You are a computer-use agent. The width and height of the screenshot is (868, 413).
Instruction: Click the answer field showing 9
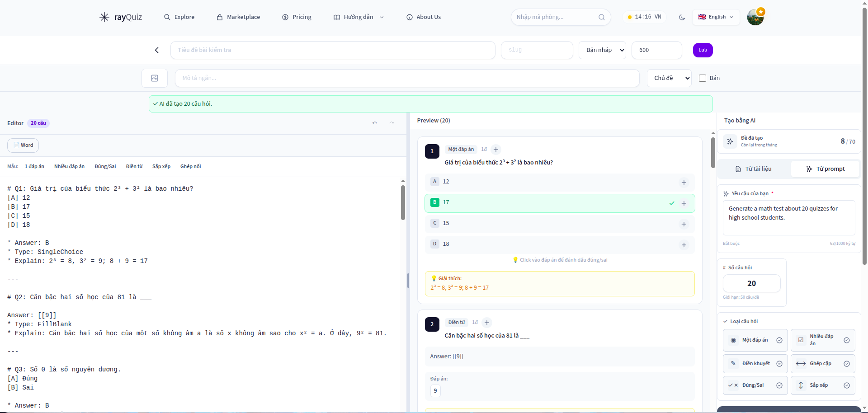point(435,391)
